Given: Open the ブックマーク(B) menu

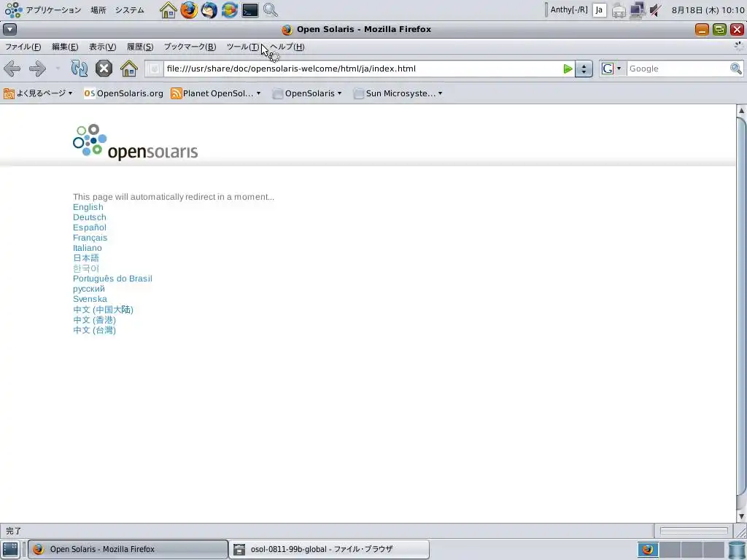Looking at the screenshot, I should click(190, 47).
